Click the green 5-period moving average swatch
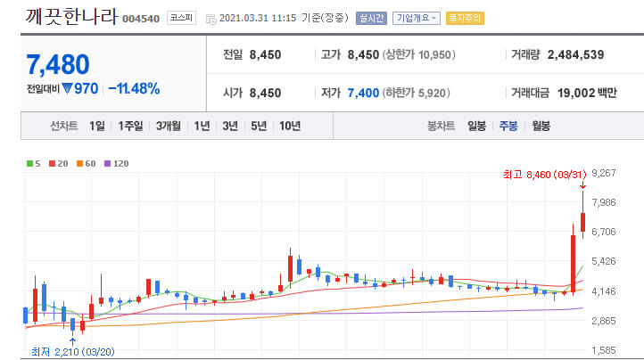644x360 pixels. 29,163
